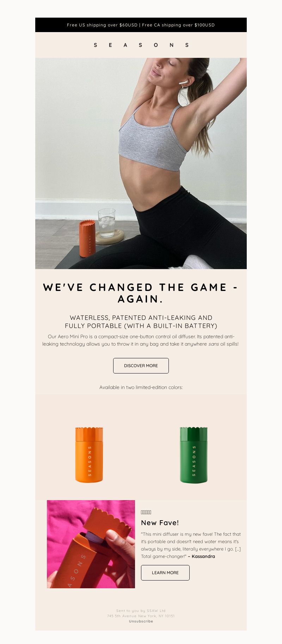282x644 pixels.
Task: Click the star rating icons above New Fave
Action: click(146, 512)
